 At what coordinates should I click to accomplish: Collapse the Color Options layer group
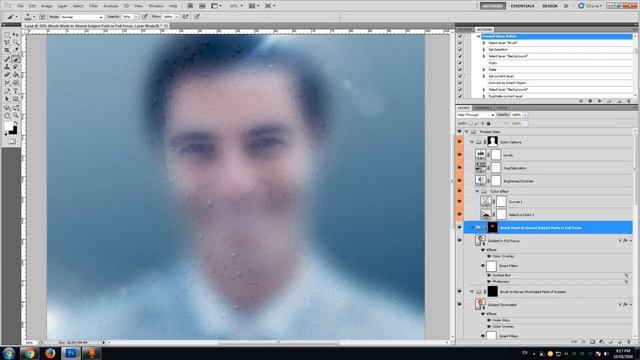coord(472,142)
